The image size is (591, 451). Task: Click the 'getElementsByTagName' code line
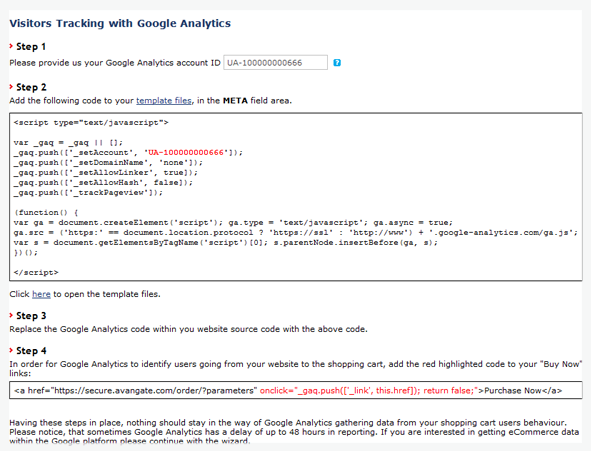[x=226, y=243]
